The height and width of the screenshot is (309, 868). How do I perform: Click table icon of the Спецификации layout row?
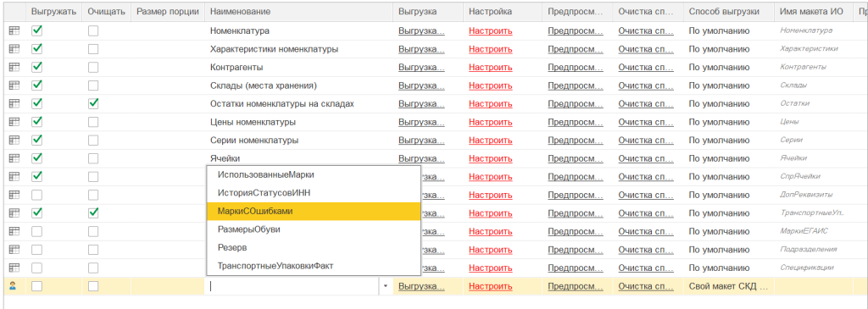[x=15, y=268]
